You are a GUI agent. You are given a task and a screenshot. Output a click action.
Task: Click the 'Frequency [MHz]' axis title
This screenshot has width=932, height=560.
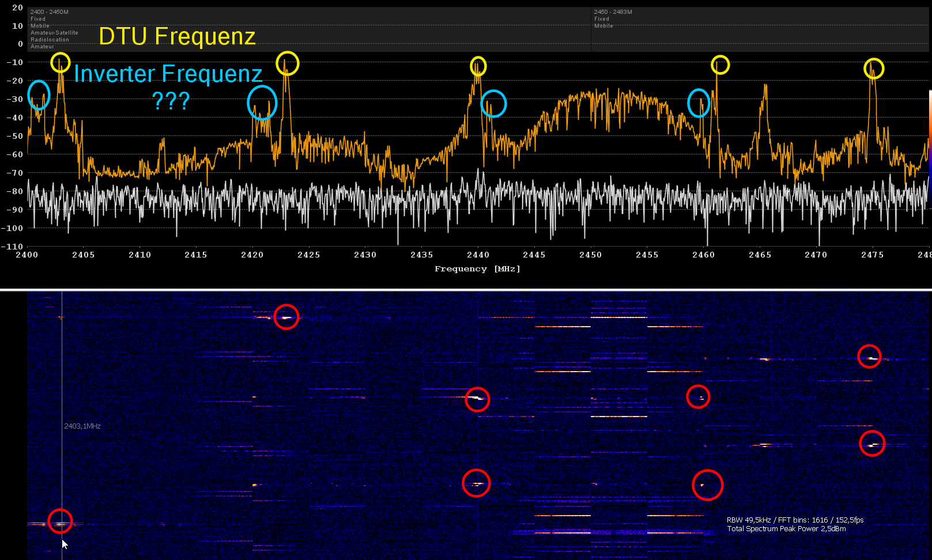tap(477, 269)
